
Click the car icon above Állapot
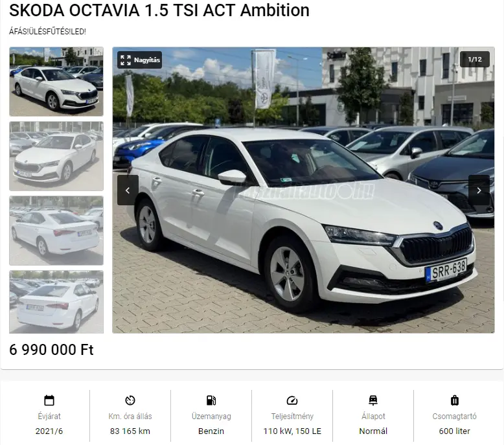pyautogui.click(x=373, y=400)
